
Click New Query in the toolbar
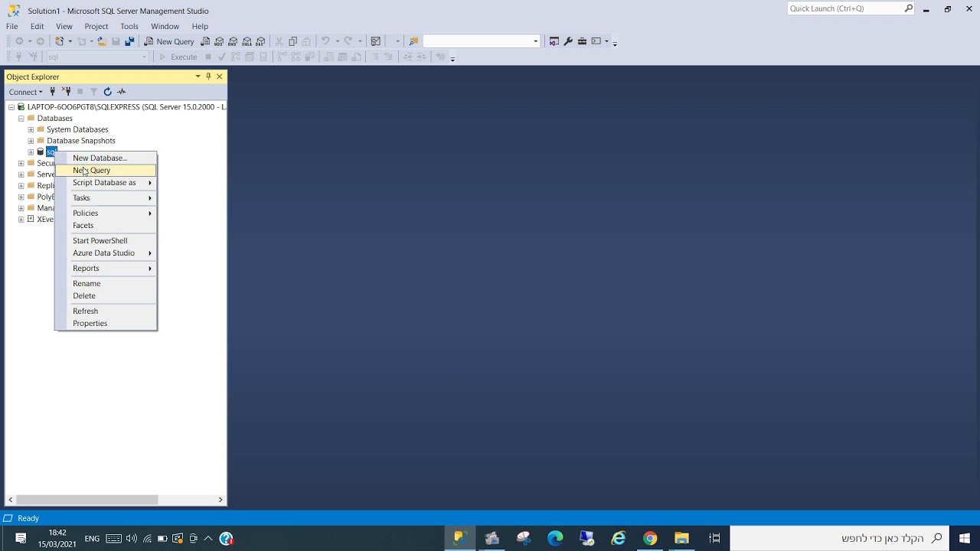coord(169,41)
